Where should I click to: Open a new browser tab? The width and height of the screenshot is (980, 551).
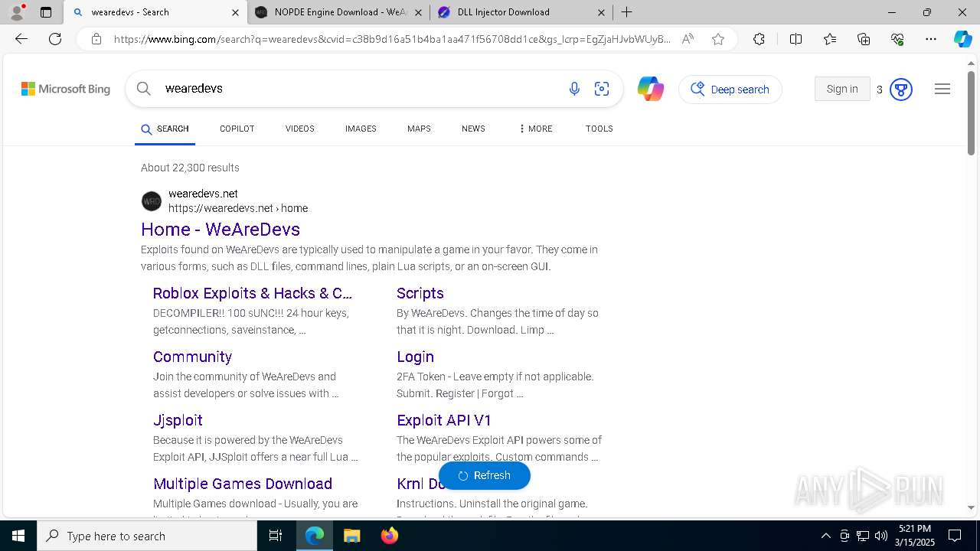[626, 12]
